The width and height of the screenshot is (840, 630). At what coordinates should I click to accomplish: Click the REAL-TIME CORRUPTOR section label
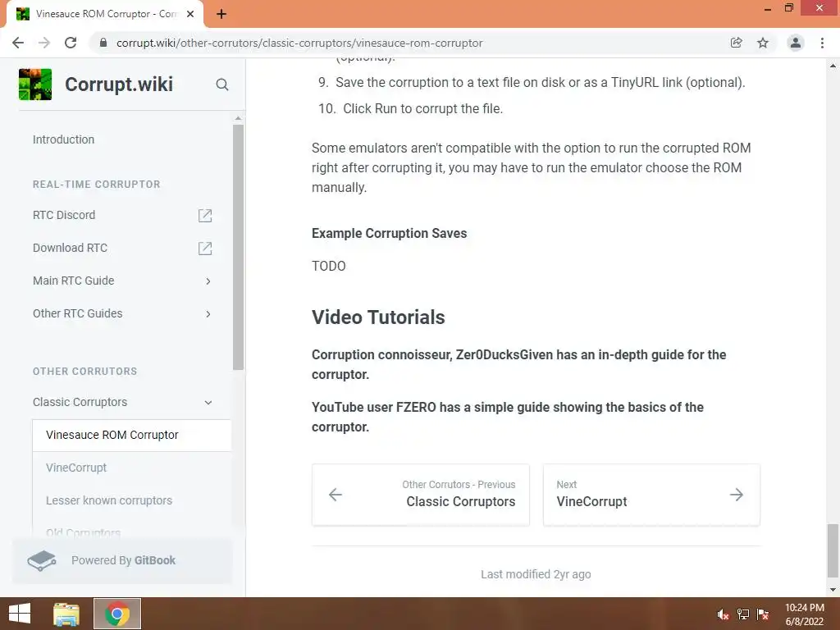pyautogui.click(x=97, y=185)
